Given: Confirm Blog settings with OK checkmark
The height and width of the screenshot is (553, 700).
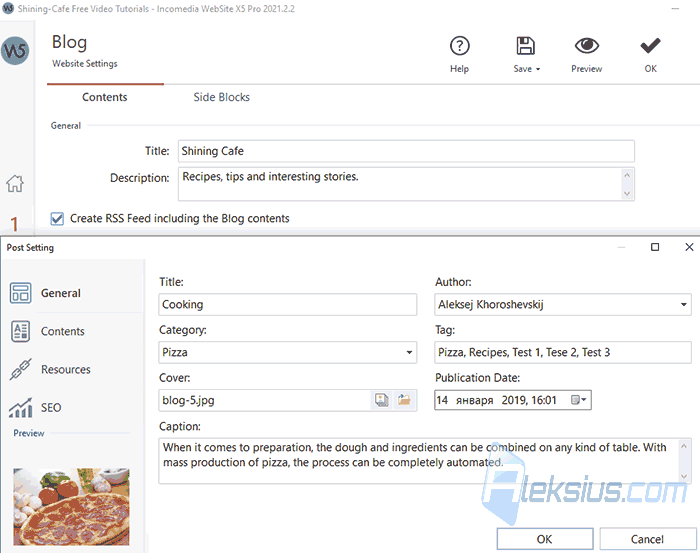Looking at the screenshot, I should coord(650,46).
